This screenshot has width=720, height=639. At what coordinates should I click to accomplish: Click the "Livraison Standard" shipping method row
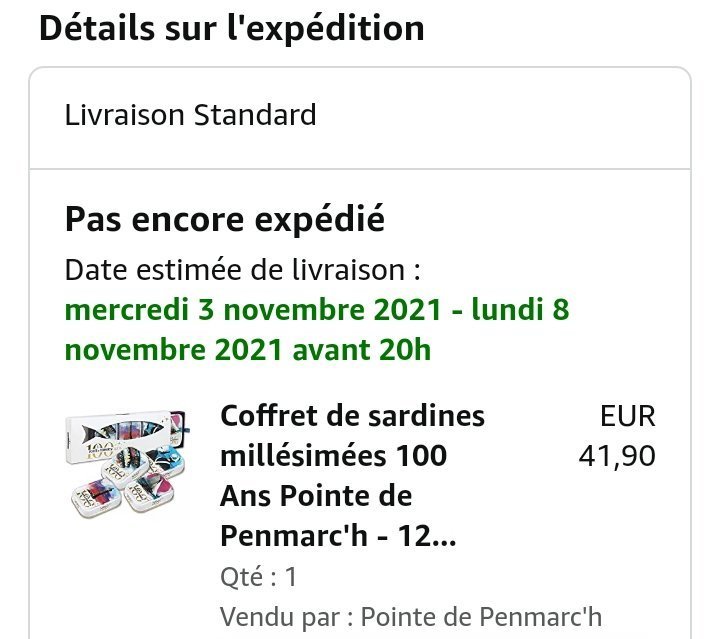click(x=190, y=115)
